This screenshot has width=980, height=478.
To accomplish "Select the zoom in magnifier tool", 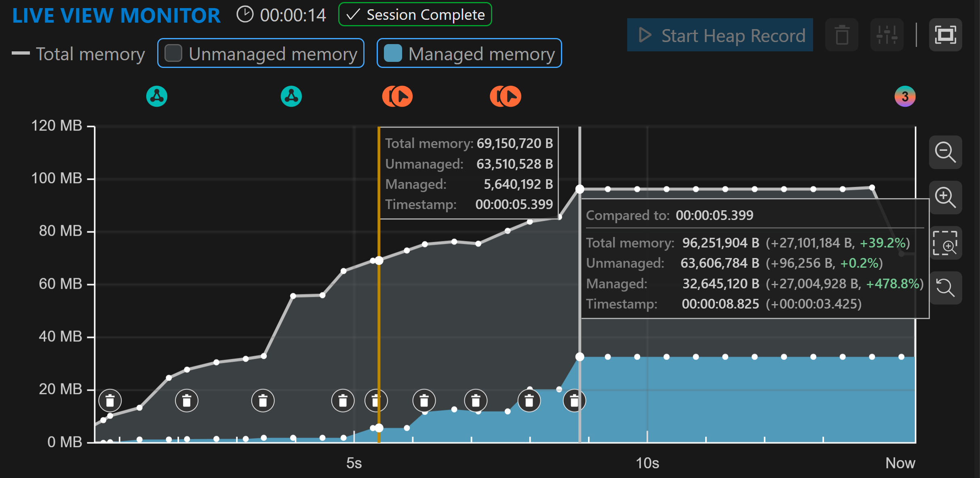I will [x=946, y=198].
